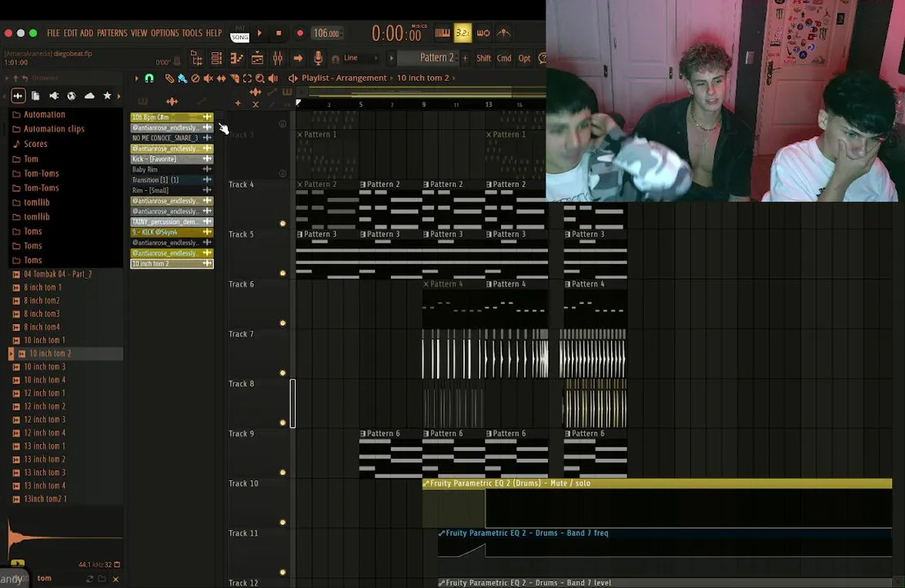Click the orange right-arrow toolbar icon
This screenshot has width=905, height=588.
point(298,58)
